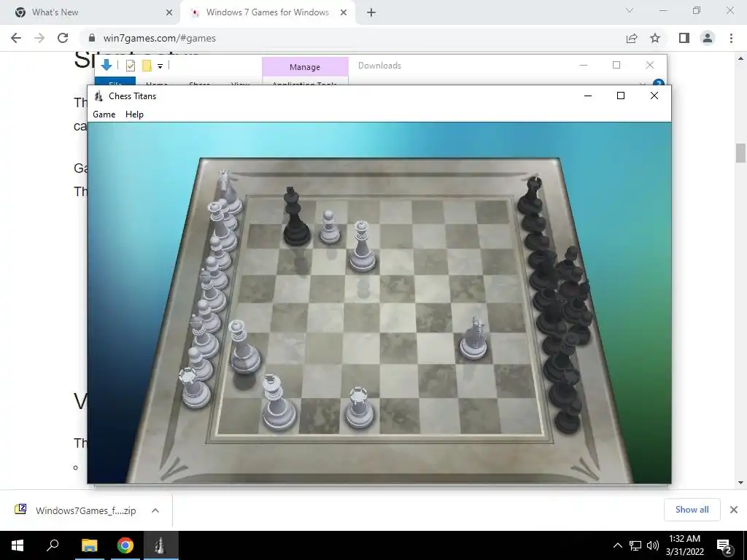Open the tab search dropdown
Screen dimensions: 747x560
pyautogui.click(x=630, y=10)
